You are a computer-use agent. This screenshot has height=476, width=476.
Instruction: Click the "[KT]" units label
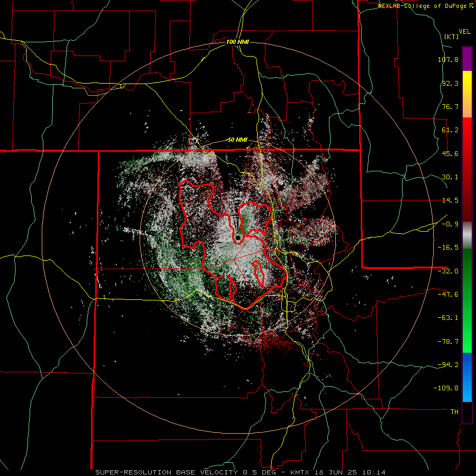(451, 36)
